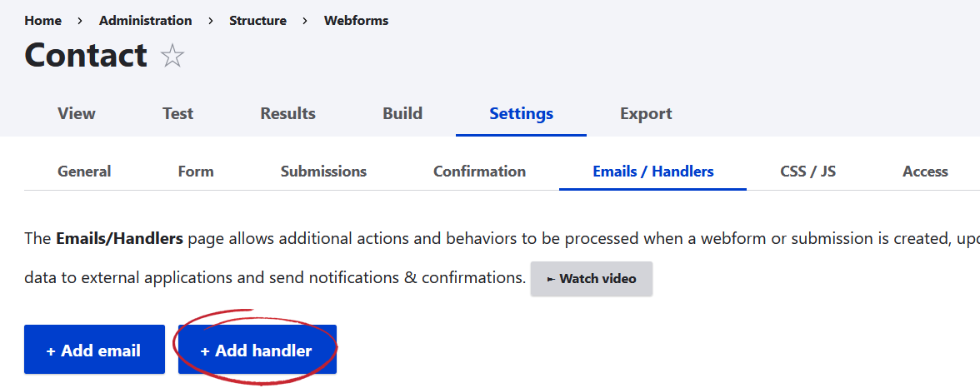Open Administration breadcrumb link
This screenshot has width=980, height=388.
pos(145,20)
